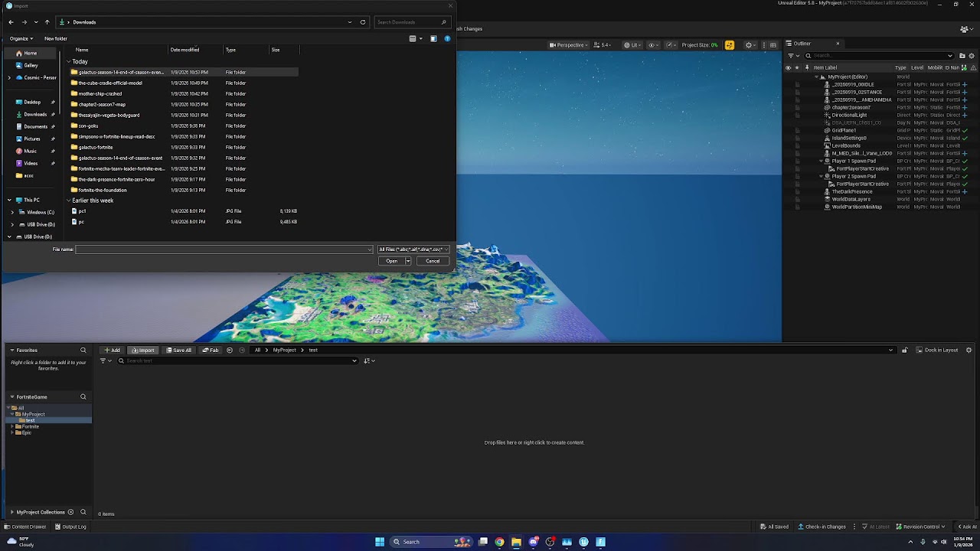The image size is (980, 551).
Task: Select DirectionalLight in Outliner
Action: click(x=849, y=116)
